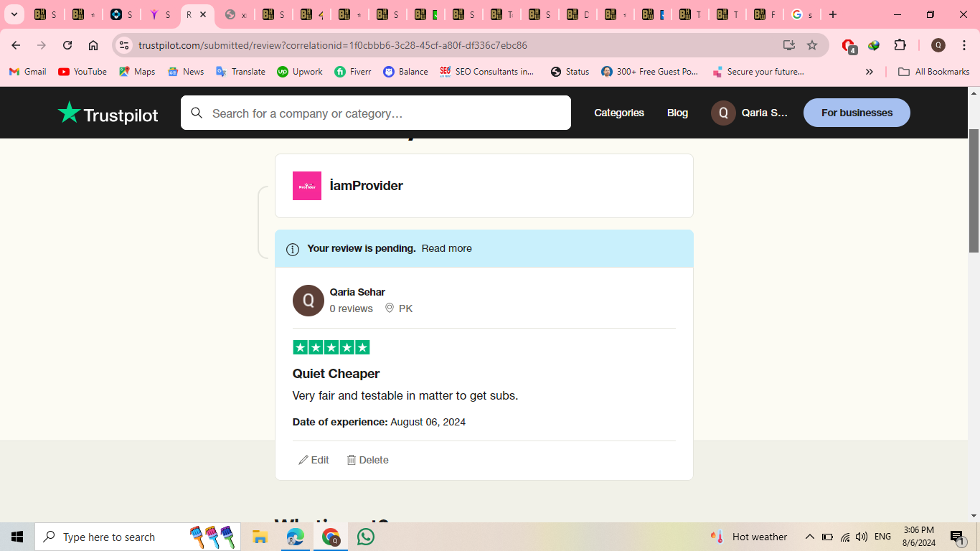Open the Windows Start menu
Image resolution: width=980 pixels, height=551 pixels.
17,537
